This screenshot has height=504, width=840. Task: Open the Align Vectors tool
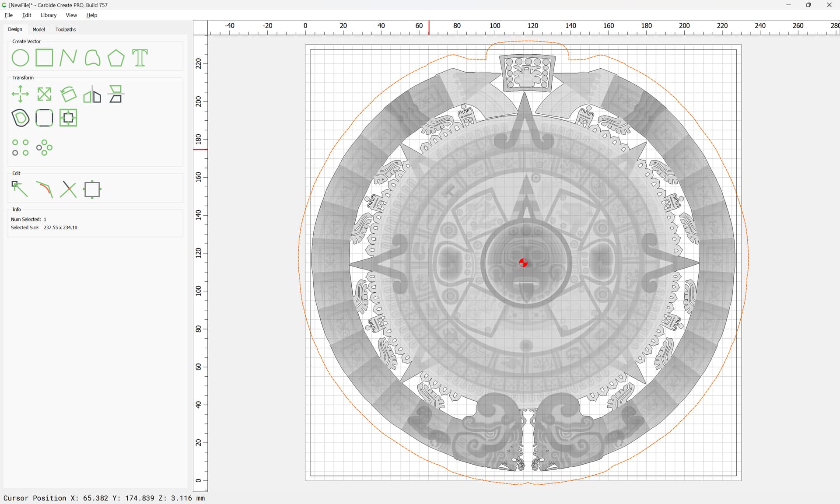coord(116,94)
